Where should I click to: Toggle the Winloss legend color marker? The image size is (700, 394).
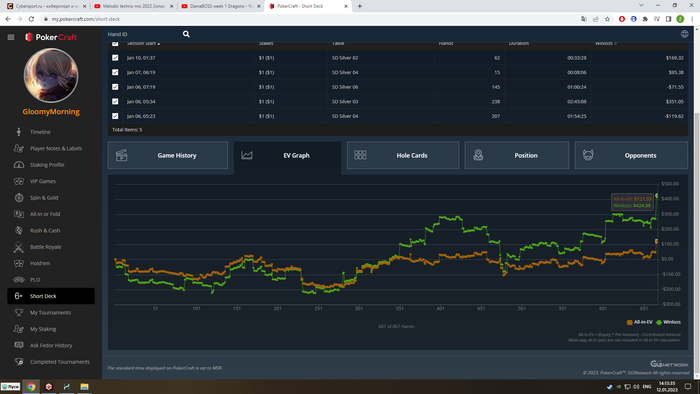(x=659, y=322)
